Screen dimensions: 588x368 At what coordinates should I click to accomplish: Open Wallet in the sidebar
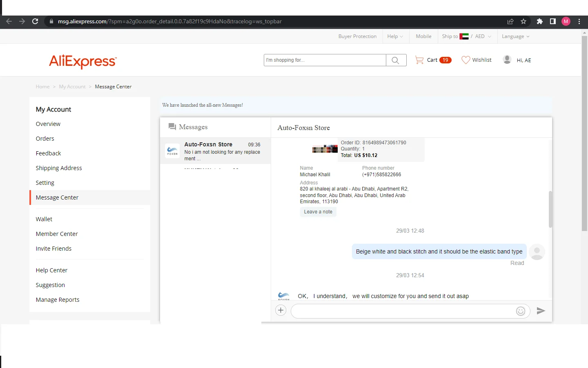click(44, 219)
